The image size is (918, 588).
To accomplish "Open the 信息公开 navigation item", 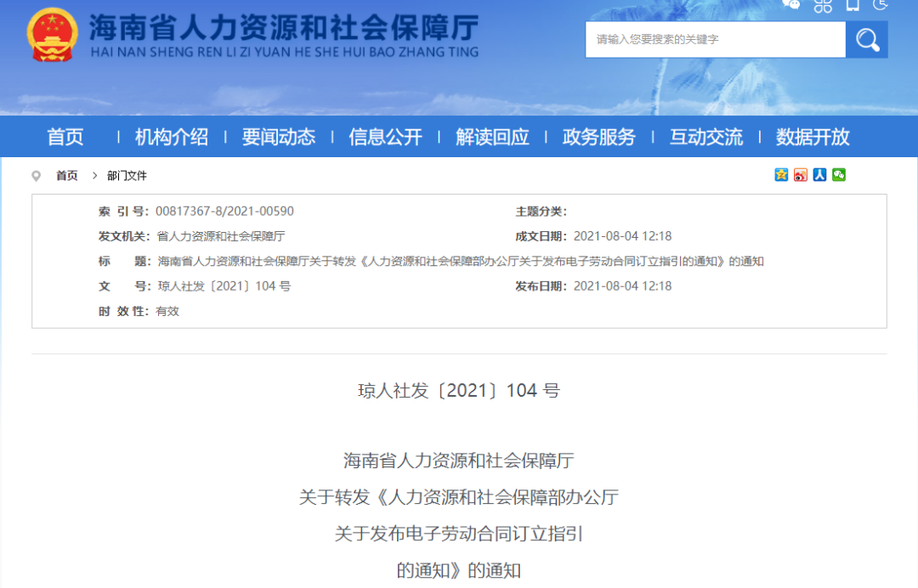I will [385, 137].
